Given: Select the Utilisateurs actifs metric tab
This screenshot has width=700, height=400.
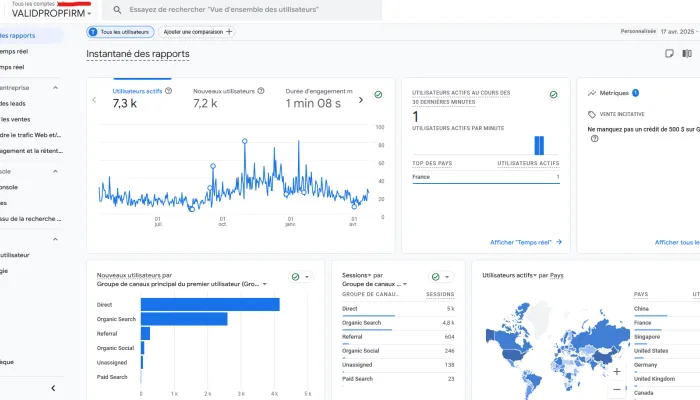Looking at the screenshot, I should click(x=142, y=98).
